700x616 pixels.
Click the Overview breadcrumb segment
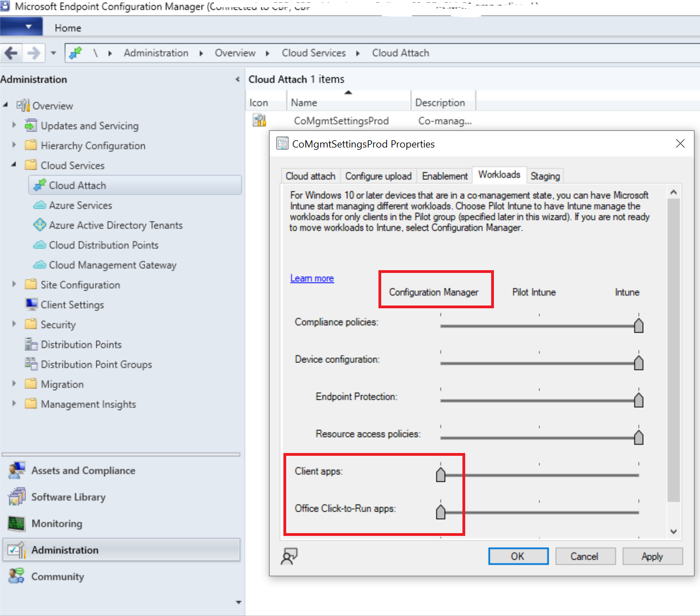click(x=235, y=53)
